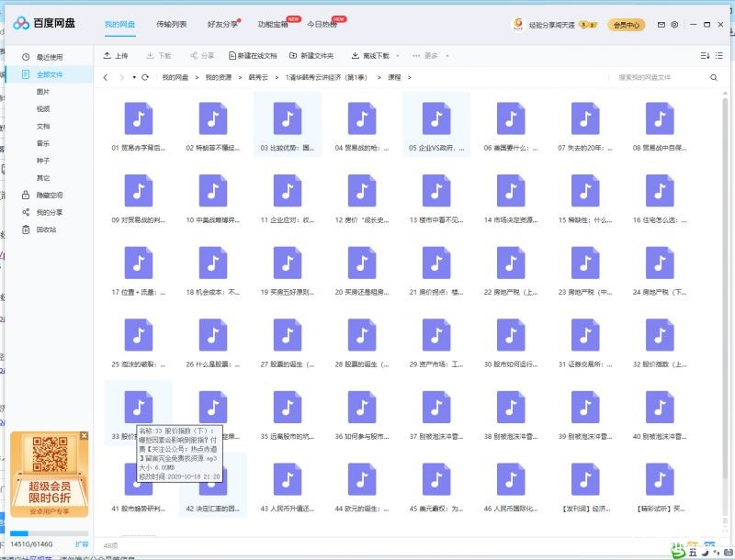Click 离线下载 offline download button
The height and width of the screenshot is (560, 735).
click(371, 56)
